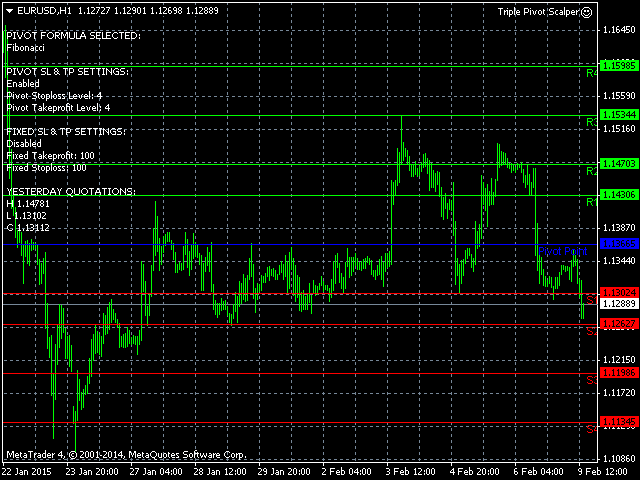Image resolution: width=640 pixels, height=480 pixels.
Task: Click the blue pivot price tag 1.13665
Action: [619, 244]
